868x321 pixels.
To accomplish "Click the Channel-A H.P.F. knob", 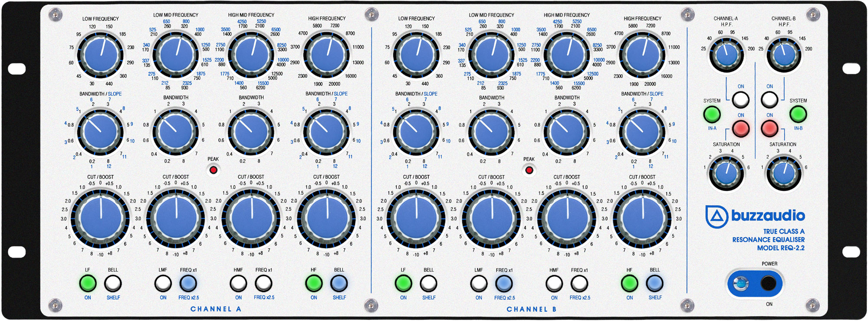I will coord(727,55).
